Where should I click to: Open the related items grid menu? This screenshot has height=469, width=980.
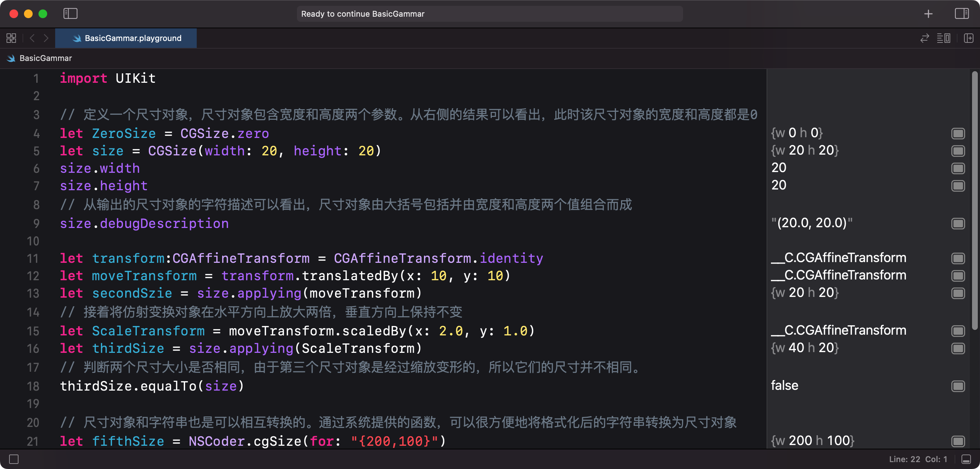11,38
